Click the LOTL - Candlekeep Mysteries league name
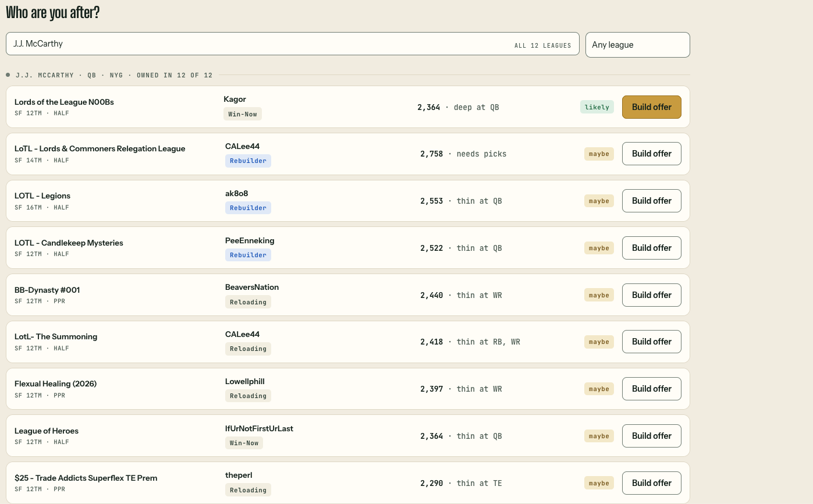The image size is (813, 504). tap(69, 243)
